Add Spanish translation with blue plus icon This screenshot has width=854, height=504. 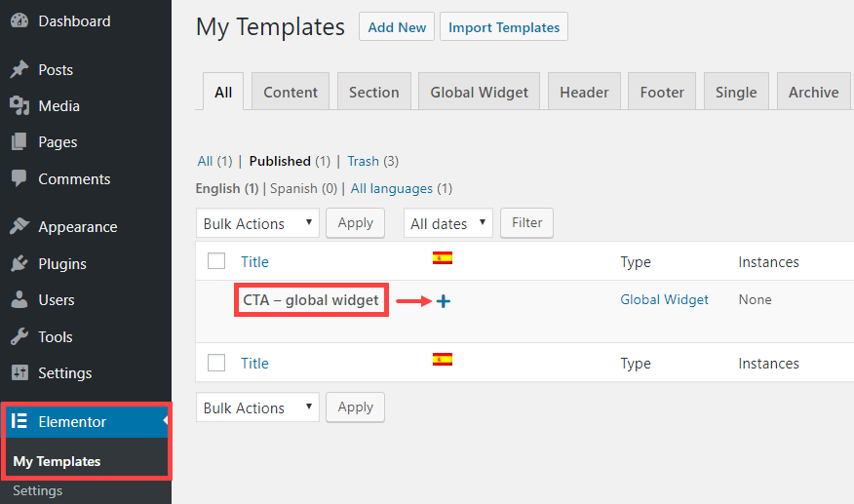click(x=444, y=301)
